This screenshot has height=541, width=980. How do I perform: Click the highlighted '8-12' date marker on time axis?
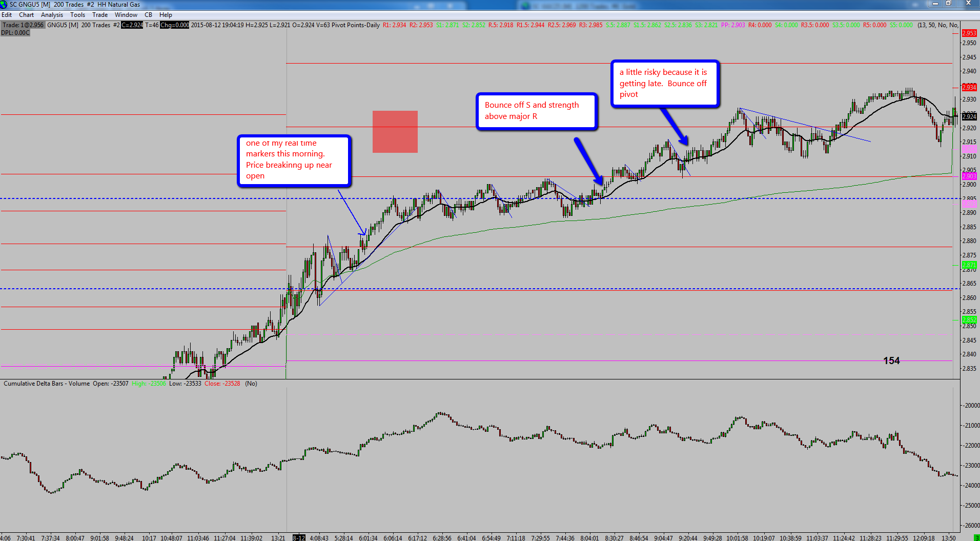299,538
